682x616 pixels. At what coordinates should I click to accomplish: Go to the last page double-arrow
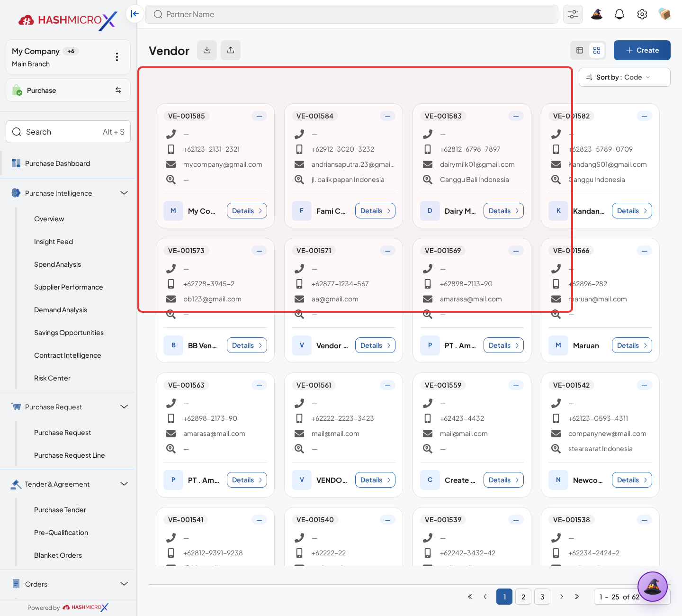click(x=577, y=597)
